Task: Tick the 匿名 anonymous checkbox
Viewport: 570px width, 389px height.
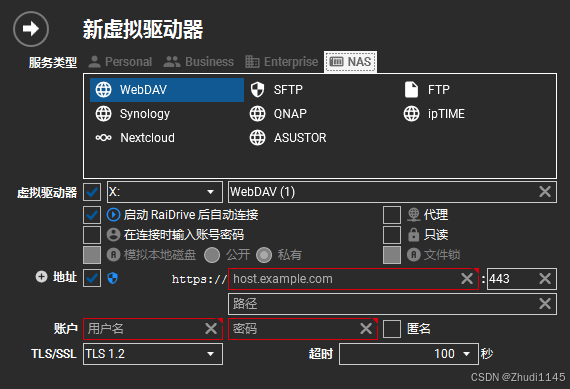Action: [x=392, y=329]
